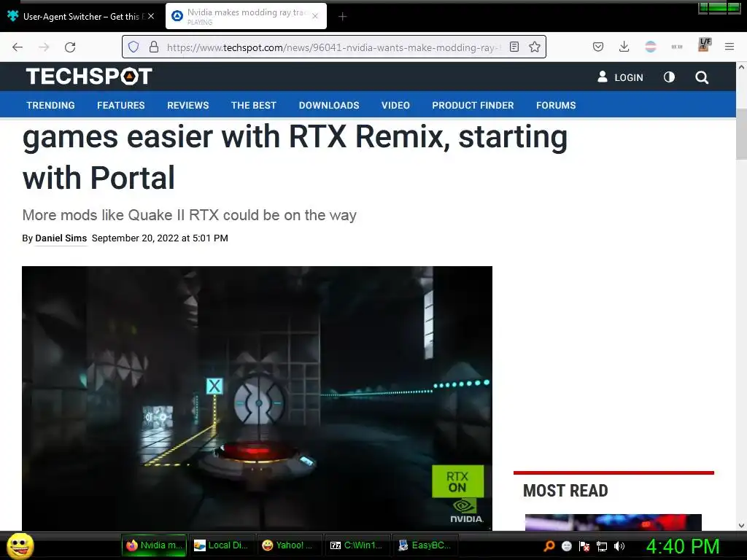Open author Daniel Sims profile
The image size is (747, 560).
[x=61, y=238]
